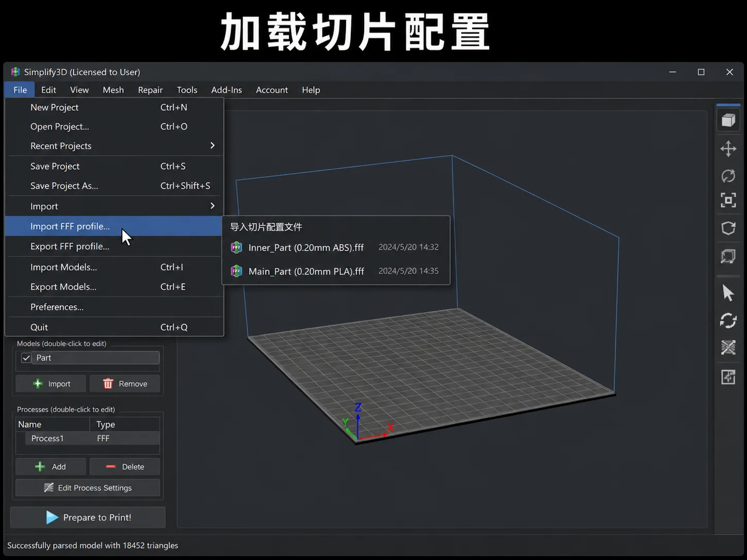Click the FFF type cell
The height and width of the screenshot is (560, 747).
103,438
